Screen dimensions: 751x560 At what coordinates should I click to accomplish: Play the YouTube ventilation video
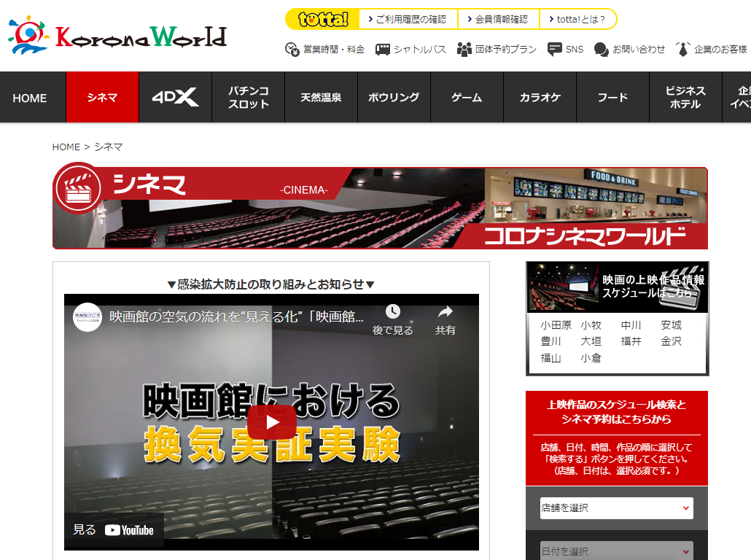click(271, 422)
